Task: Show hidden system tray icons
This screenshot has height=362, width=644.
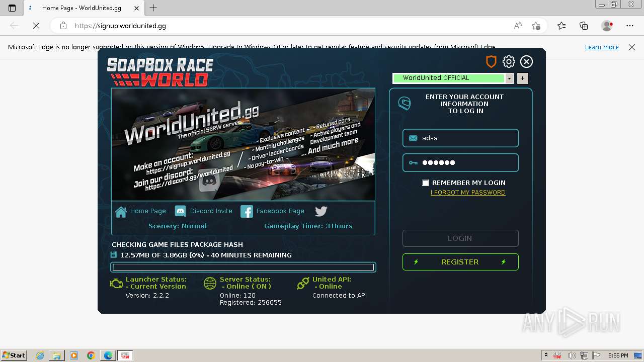Action: [x=546, y=355]
